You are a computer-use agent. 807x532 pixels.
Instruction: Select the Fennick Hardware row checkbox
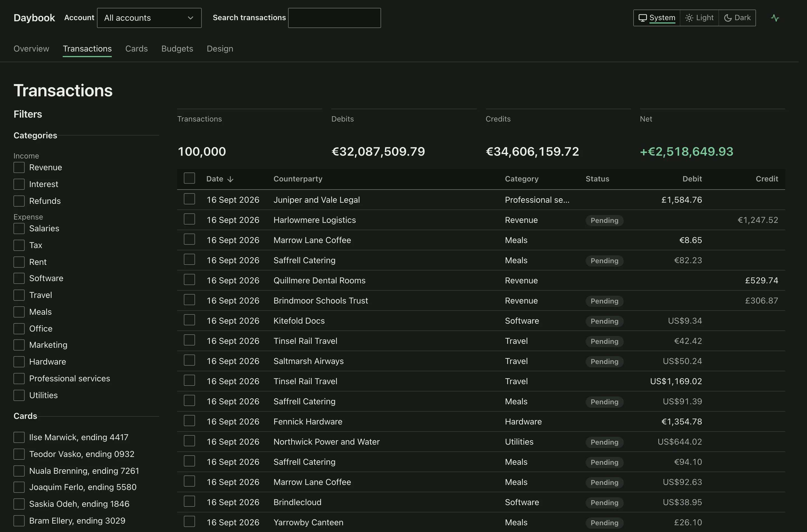tap(189, 421)
